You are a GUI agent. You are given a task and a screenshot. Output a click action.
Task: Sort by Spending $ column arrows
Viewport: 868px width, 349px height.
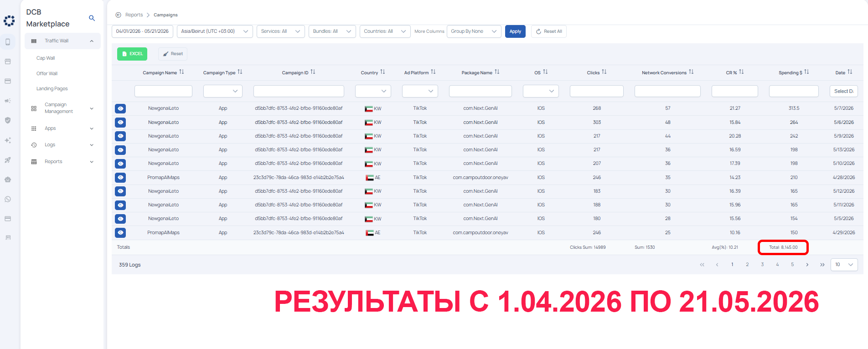pyautogui.click(x=807, y=72)
